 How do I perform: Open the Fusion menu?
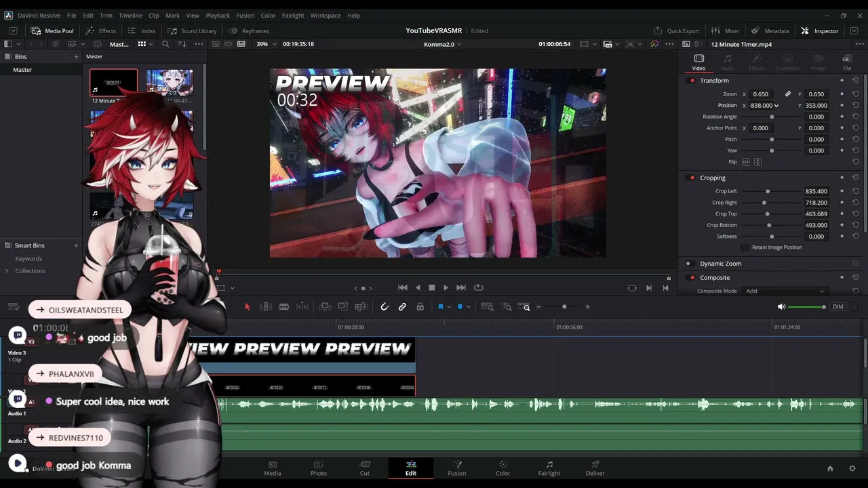[x=245, y=15]
